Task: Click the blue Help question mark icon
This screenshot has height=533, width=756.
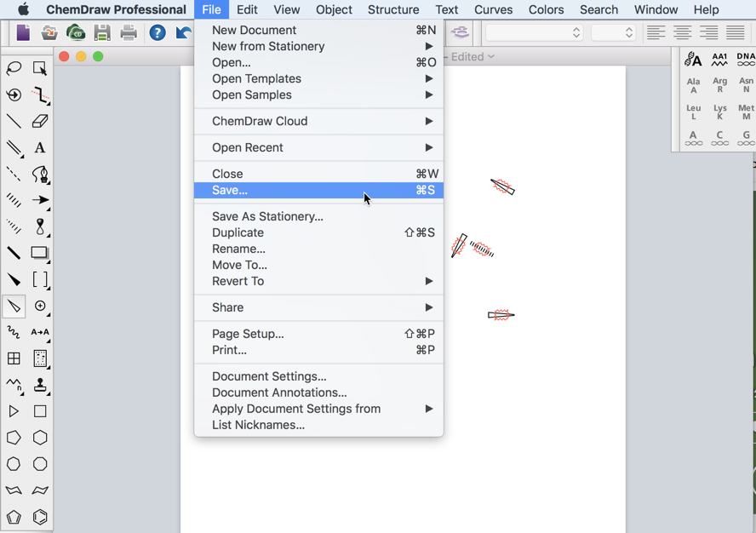Action: pos(158,32)
